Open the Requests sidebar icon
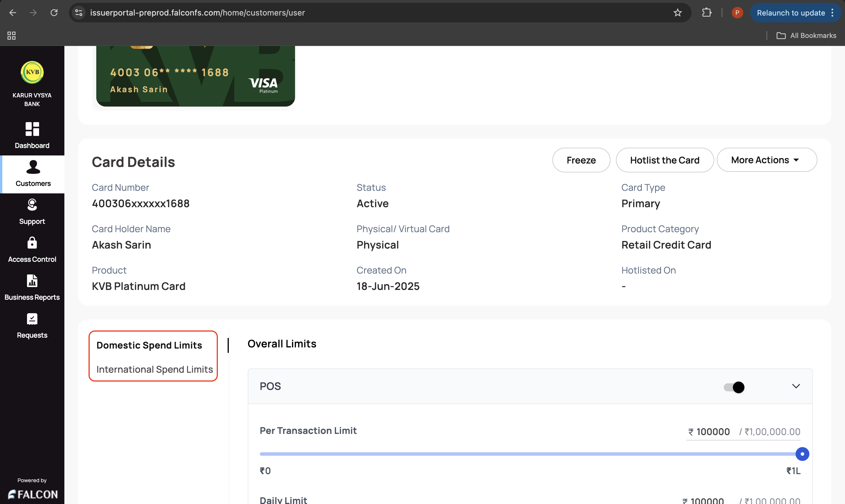Image resolution: width=845 pixels, height=504 pixels. (x=32, y=319)
